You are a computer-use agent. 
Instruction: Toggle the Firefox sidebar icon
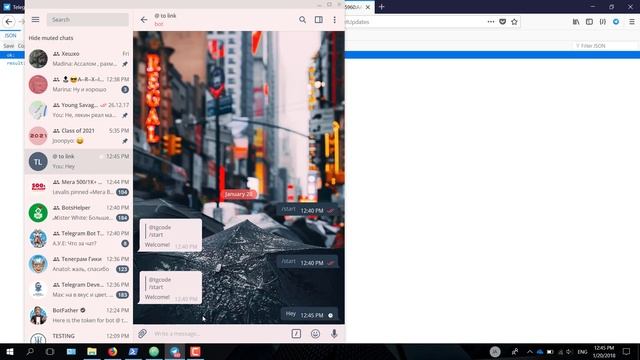point(589,22)
